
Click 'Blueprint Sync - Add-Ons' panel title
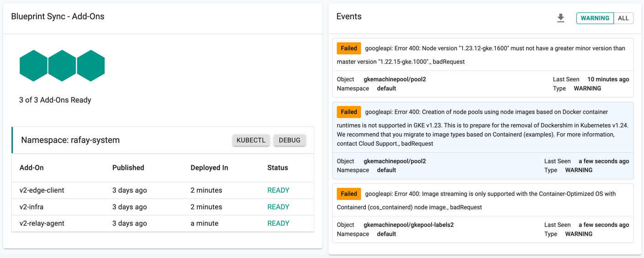click(x=58, y=16)
